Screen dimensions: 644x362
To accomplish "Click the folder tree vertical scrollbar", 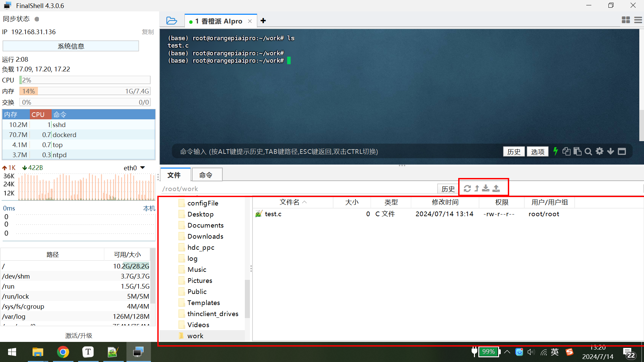I will [x=248, y=298].
